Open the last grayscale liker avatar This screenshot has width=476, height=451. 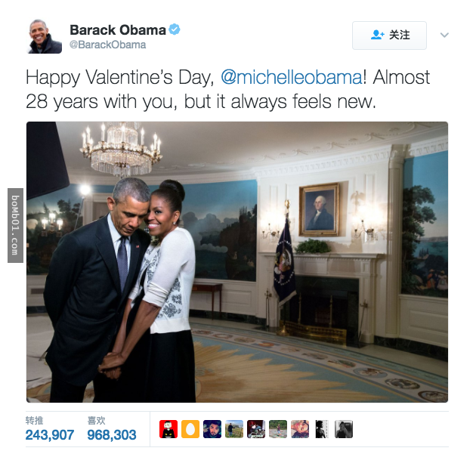[x=344, y=429]
